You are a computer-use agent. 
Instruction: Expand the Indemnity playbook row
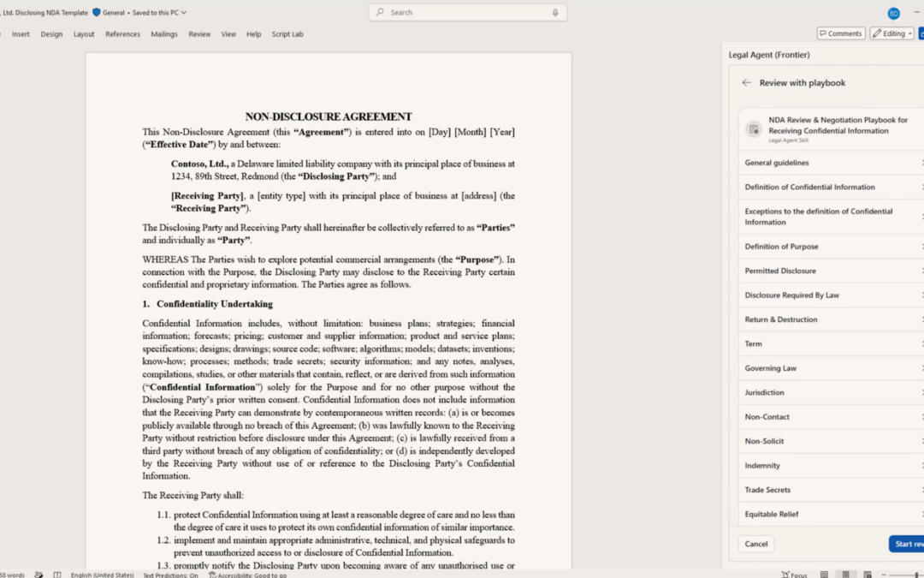[x=831, y=465]
